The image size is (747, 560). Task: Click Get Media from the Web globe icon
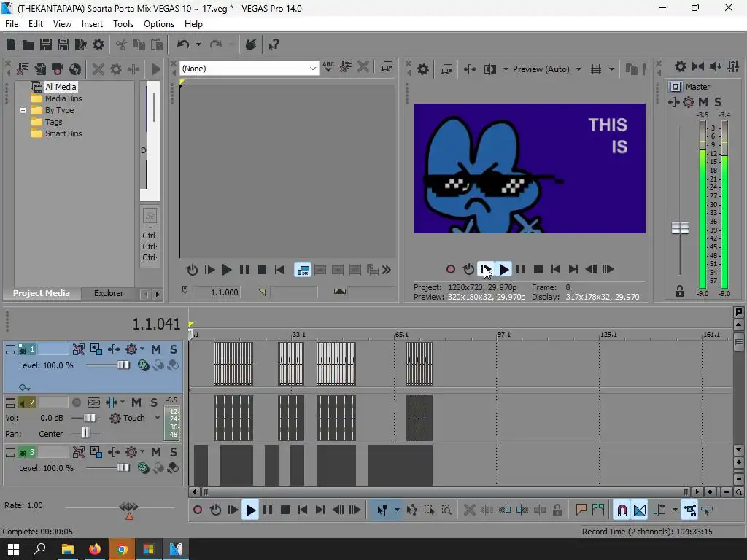click(75, 69)
